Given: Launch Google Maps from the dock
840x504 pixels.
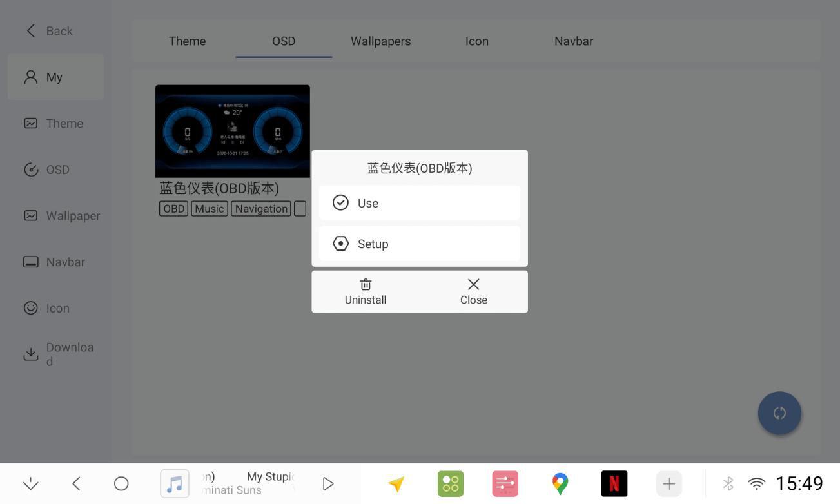Looking at the screenshot, I should [x=560, y=483].
